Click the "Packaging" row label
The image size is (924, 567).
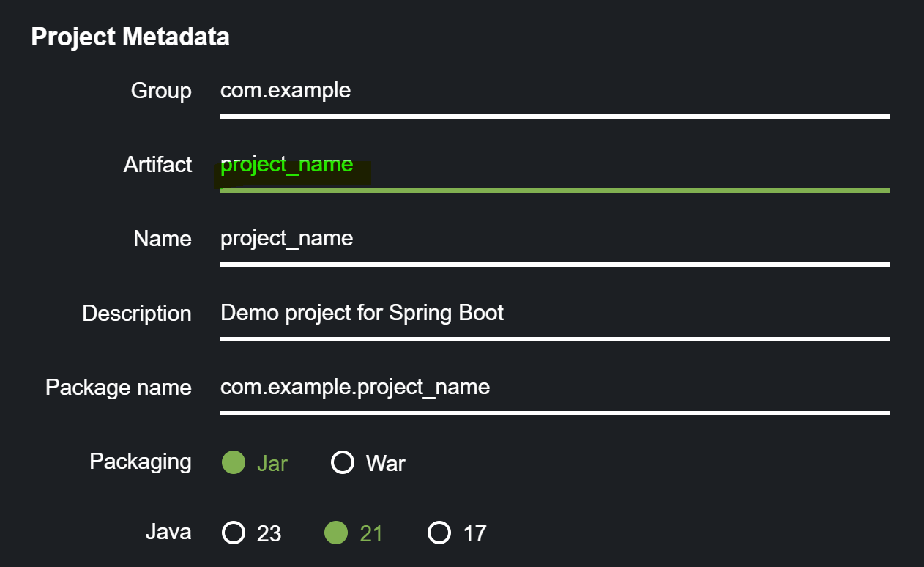click(x=141, y=462)
